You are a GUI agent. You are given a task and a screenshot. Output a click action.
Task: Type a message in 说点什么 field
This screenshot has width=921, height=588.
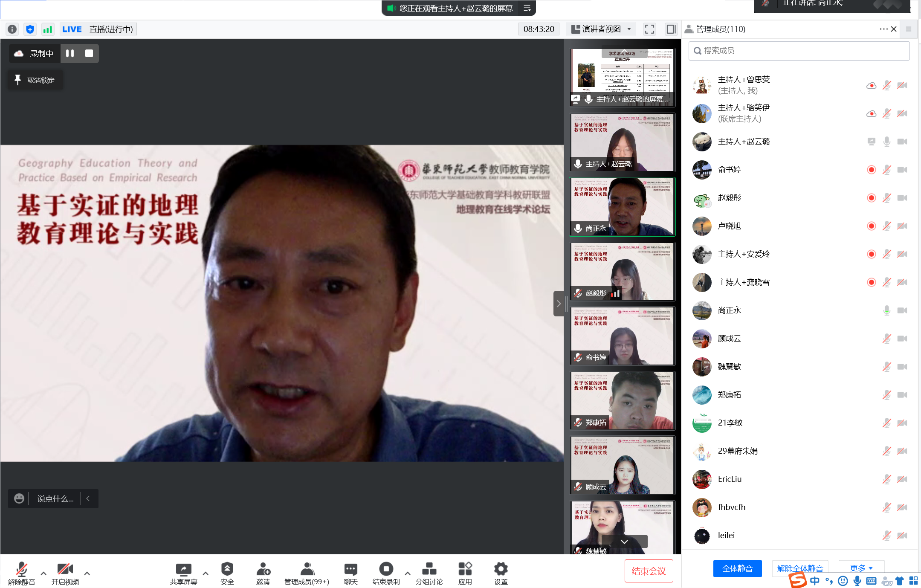point(55,498)
